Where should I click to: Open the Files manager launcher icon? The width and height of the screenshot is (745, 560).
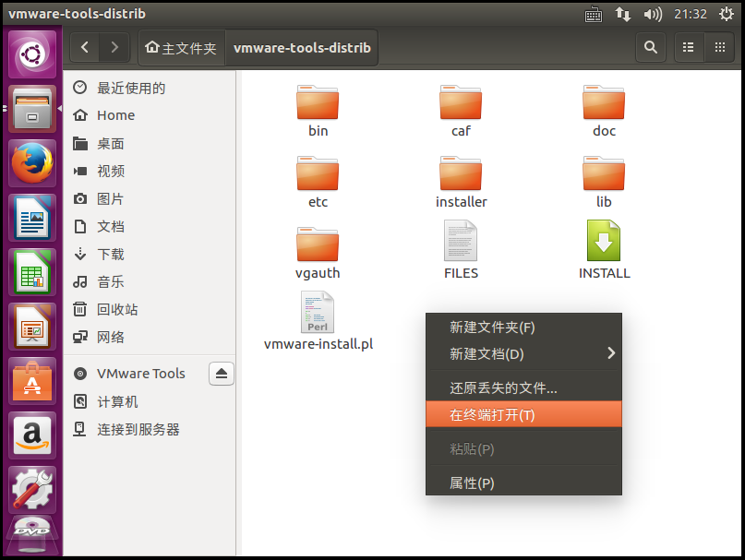(32, 109)
